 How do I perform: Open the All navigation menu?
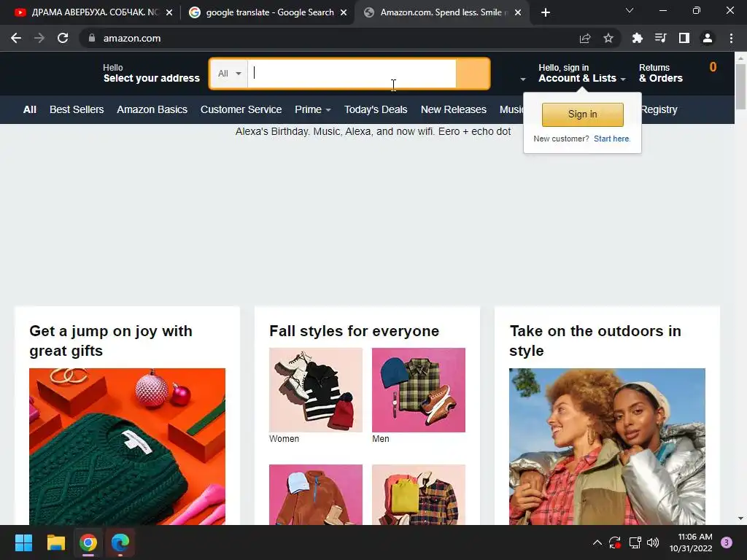click(x=29, y=109)
